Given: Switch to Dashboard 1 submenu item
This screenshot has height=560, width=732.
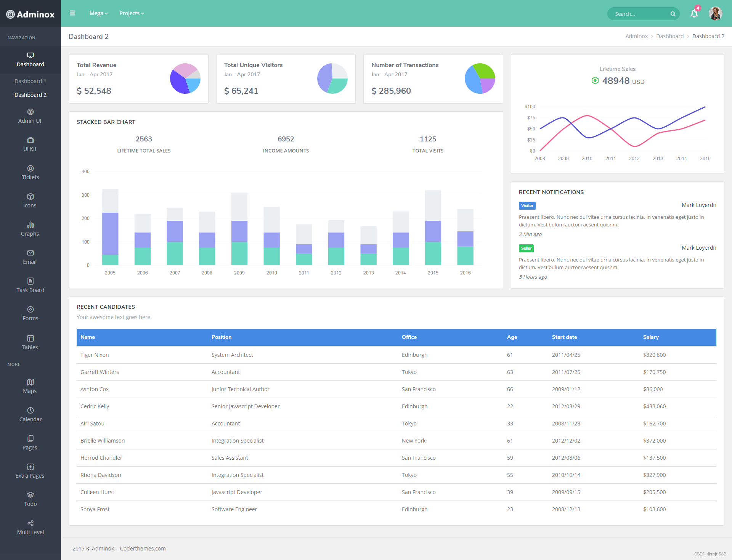Looking at the screenshot, I should (x=30, y=81).
